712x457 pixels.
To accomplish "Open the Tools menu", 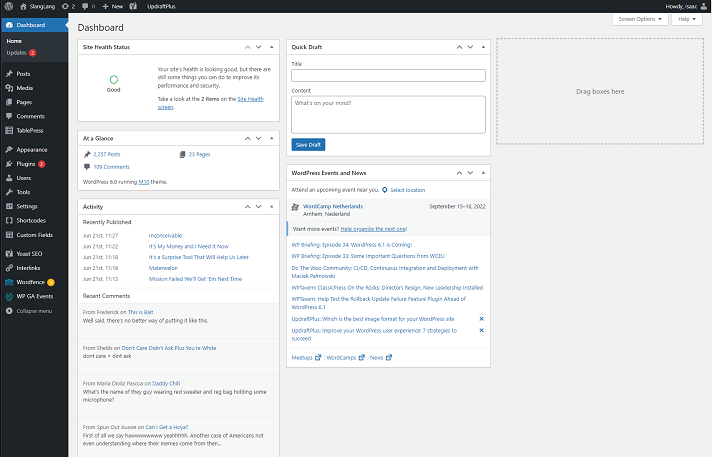I will click(23, 192).
